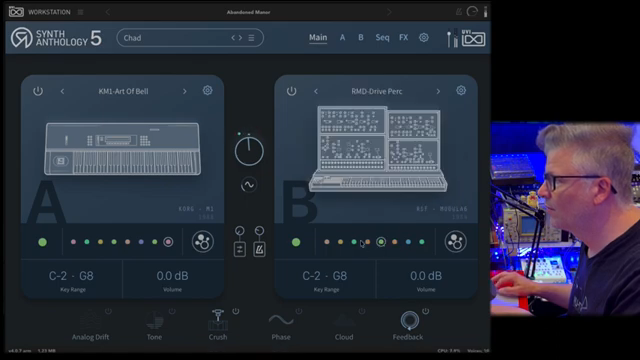This screenshot has height=360, width=640.
Task: Go to next layer B sound
Action: [x=438, y=91]
